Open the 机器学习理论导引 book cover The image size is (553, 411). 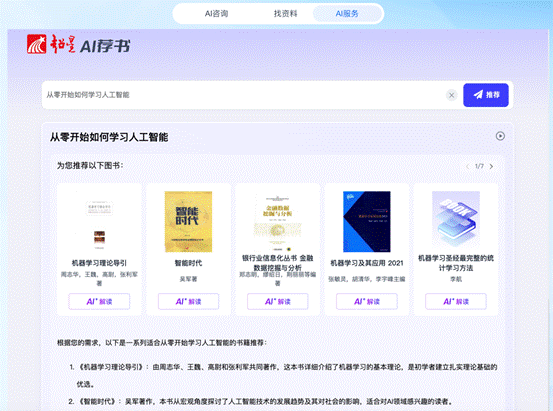[x=99, y=222]
